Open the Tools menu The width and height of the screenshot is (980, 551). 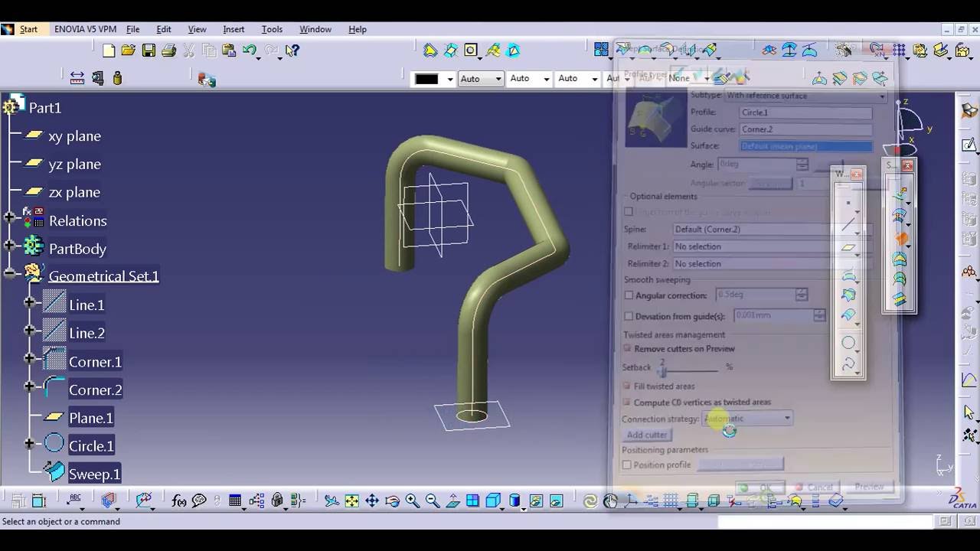click(x=272, y=29)
